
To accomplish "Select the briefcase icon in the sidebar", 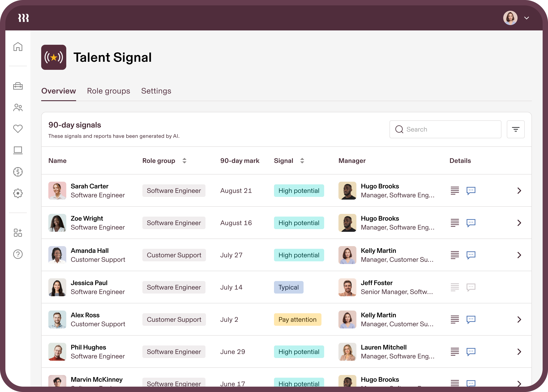I will (18, 86).
